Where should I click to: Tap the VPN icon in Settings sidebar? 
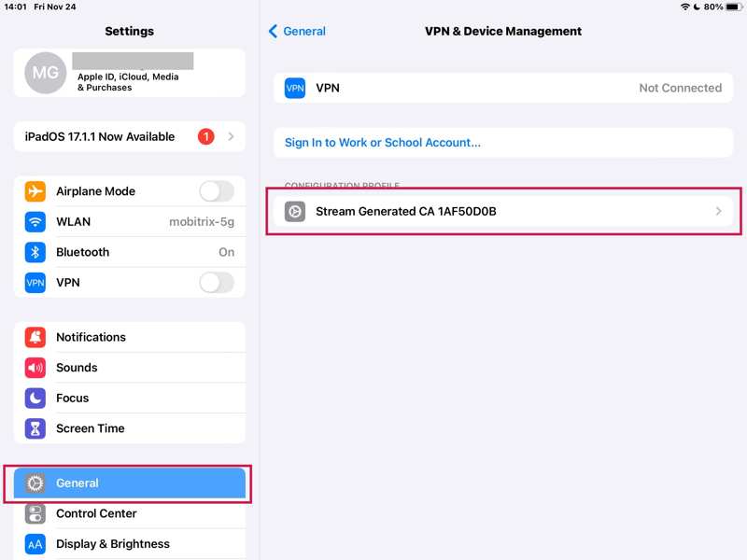35,283
